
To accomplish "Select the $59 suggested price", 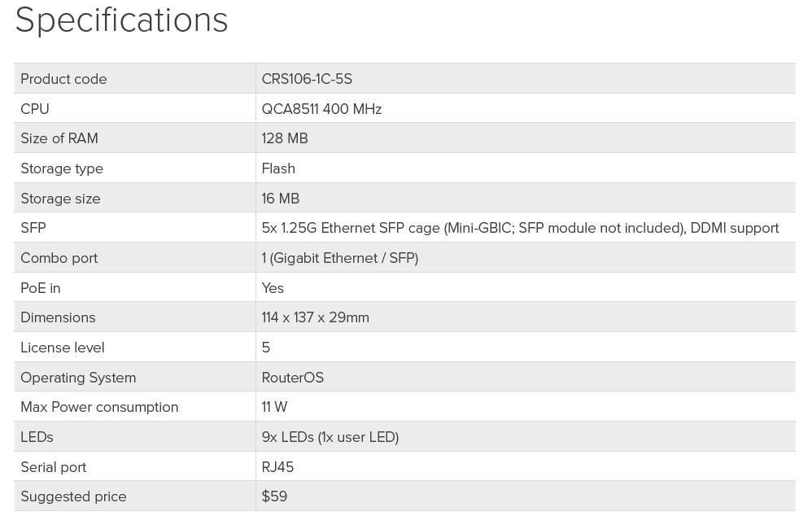I will [274, 496].
